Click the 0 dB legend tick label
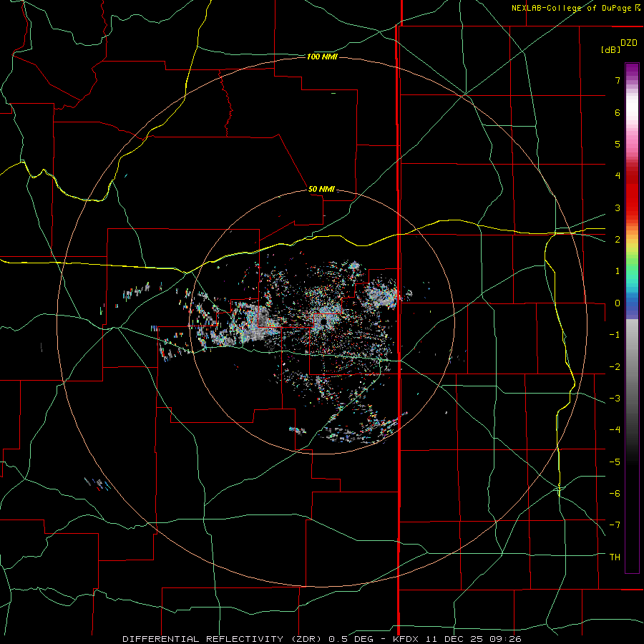The image size is (644, 644). click(618, 303)
